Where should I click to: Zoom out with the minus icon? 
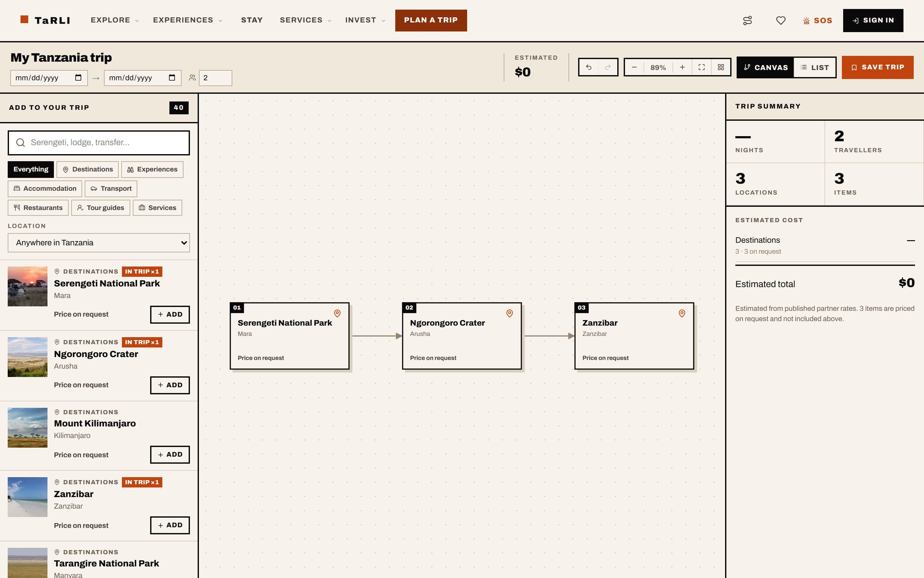click(x=634, y=67)
